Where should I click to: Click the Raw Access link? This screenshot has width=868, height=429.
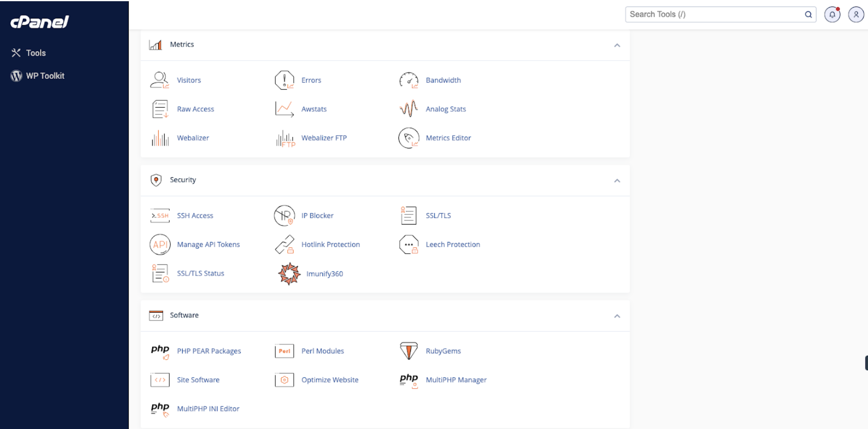point(196,109)
